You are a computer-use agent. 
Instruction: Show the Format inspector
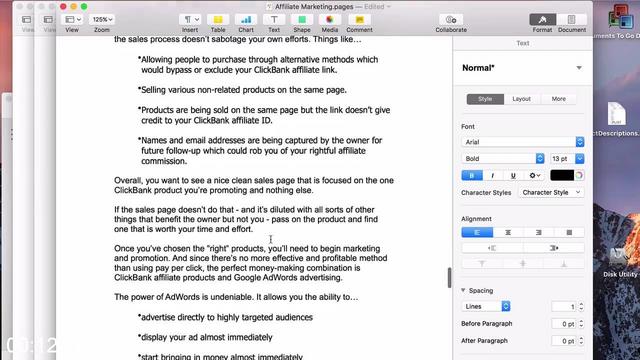[x=542, y=20]
